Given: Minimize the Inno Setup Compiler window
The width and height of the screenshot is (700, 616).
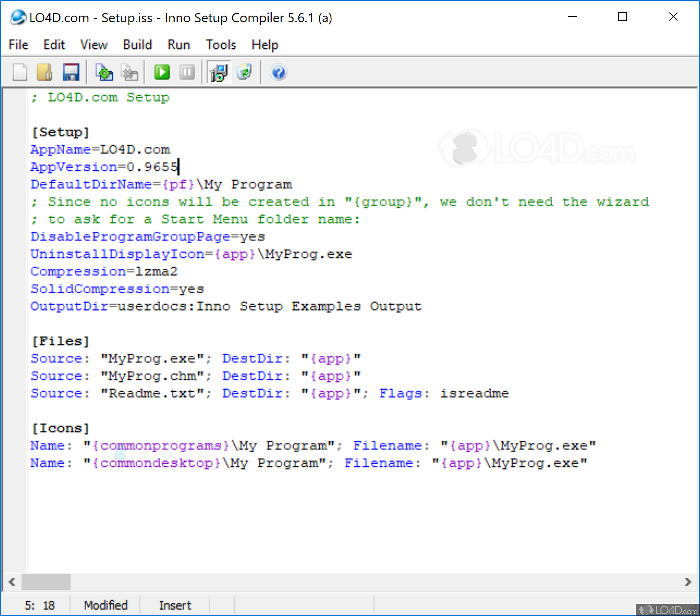Looking at the screenshot, I should (x=572, y=17).
